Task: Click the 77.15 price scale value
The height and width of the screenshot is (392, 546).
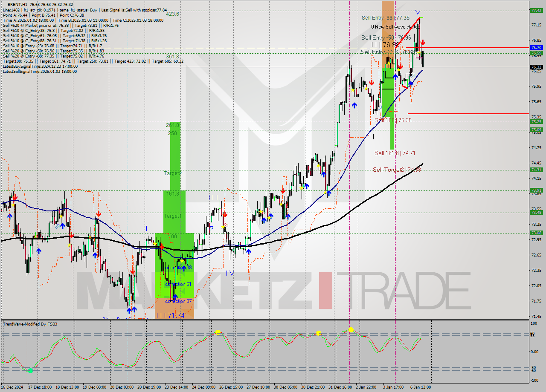Action: (536, 25)
